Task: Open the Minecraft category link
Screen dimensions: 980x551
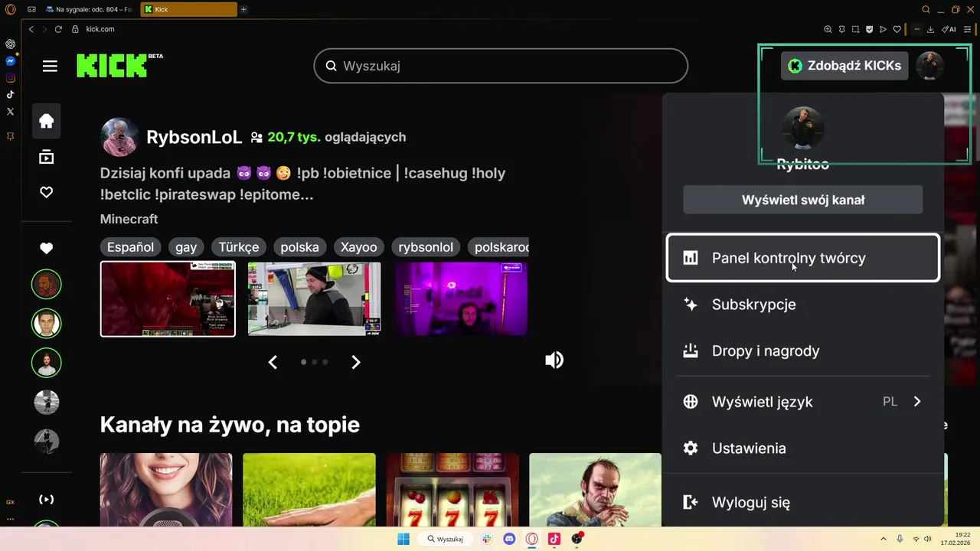Action: pyautogui.click(x=129, y=219)
